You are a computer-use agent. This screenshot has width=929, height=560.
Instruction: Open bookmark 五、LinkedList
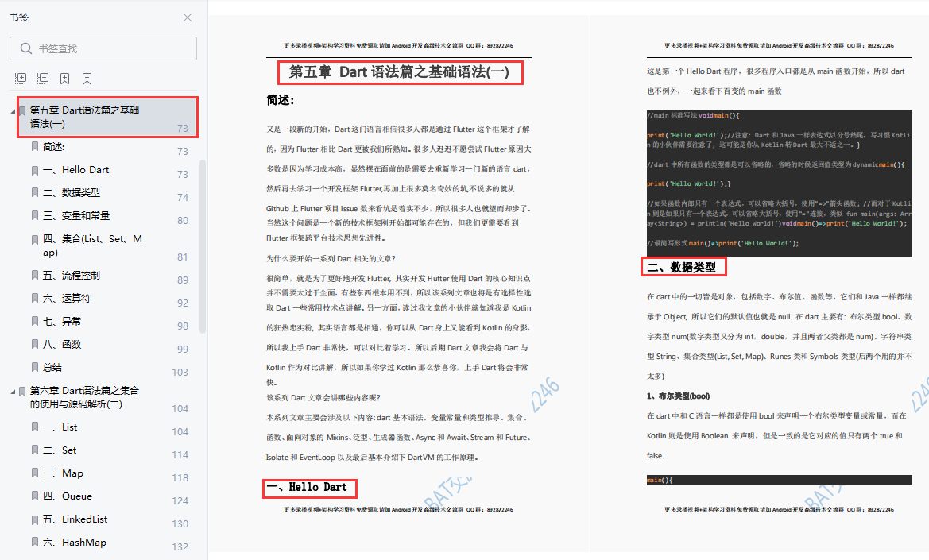[75, 519]
